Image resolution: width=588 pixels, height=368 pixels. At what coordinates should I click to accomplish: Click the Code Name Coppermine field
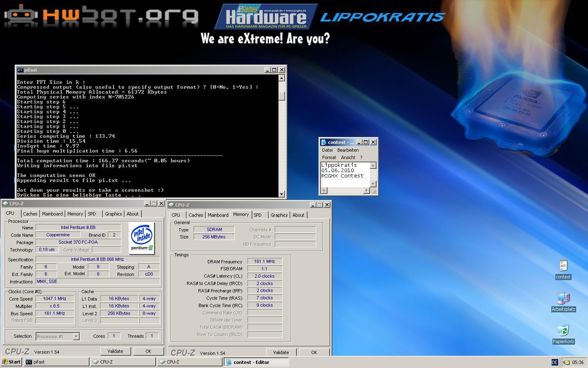(58, 235)
